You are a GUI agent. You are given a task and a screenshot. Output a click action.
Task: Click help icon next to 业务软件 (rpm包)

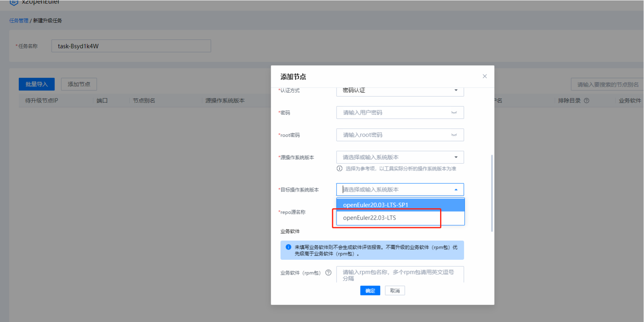328,273
